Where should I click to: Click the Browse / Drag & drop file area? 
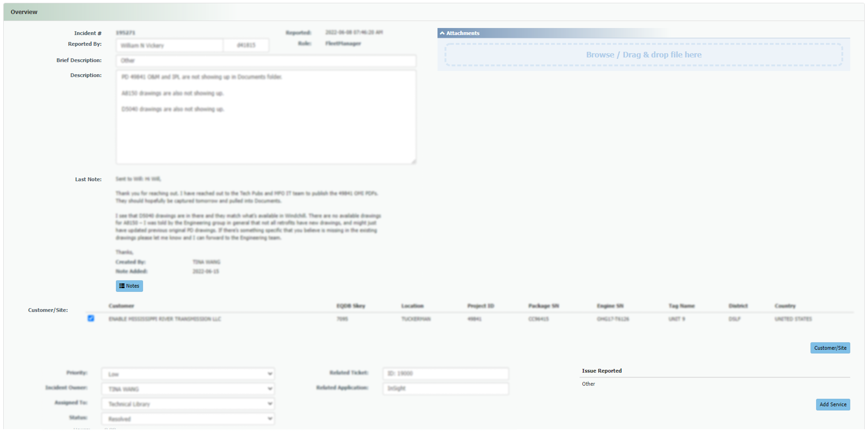click(644, 55)
